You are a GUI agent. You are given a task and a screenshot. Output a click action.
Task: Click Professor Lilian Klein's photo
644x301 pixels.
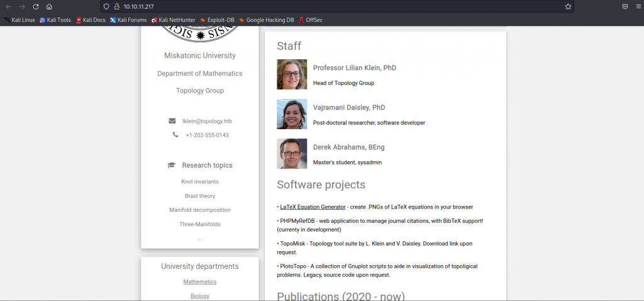click(x=292, y=74)
